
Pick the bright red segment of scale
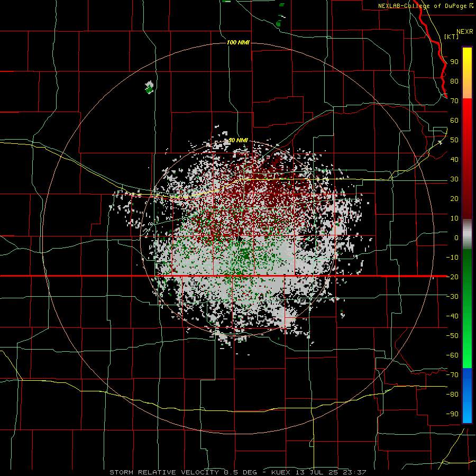[x=467, y=112]
